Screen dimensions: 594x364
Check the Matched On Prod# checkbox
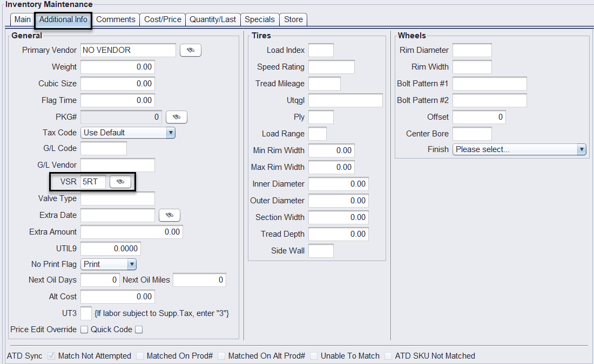[140, 356]
